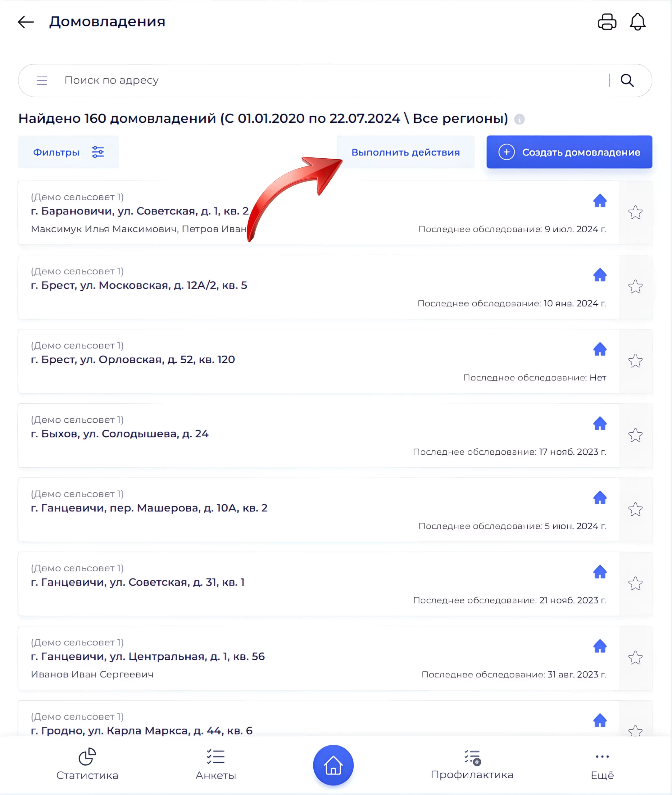The image size is (672, 795).
Task: Click Найдено 160 домовладений heading
Action: point(263,118)
